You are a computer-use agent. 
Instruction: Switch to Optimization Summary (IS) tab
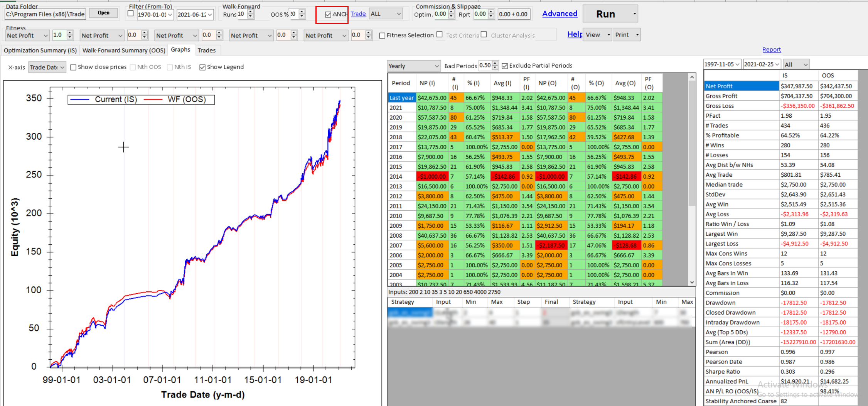pyautogui.click(x=40, y=51)
